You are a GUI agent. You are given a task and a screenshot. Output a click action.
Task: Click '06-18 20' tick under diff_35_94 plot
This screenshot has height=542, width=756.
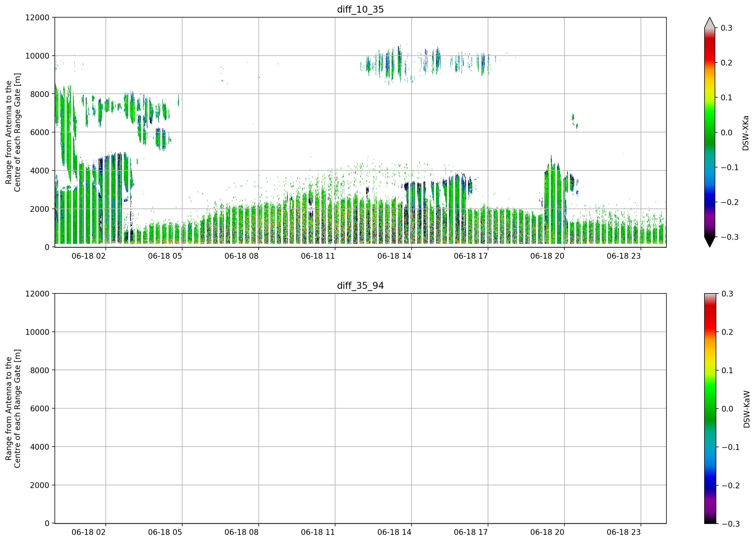click(547, 532)
